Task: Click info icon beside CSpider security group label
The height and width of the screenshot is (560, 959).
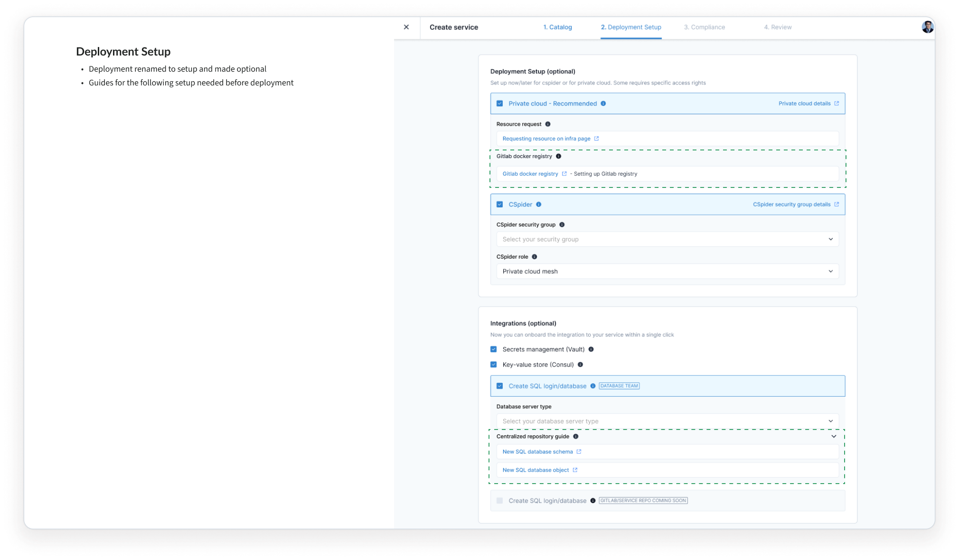Action: coord(562,224)
